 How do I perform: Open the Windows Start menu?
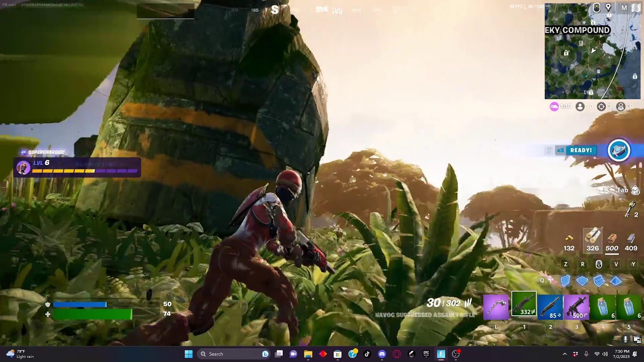point(188,354)
